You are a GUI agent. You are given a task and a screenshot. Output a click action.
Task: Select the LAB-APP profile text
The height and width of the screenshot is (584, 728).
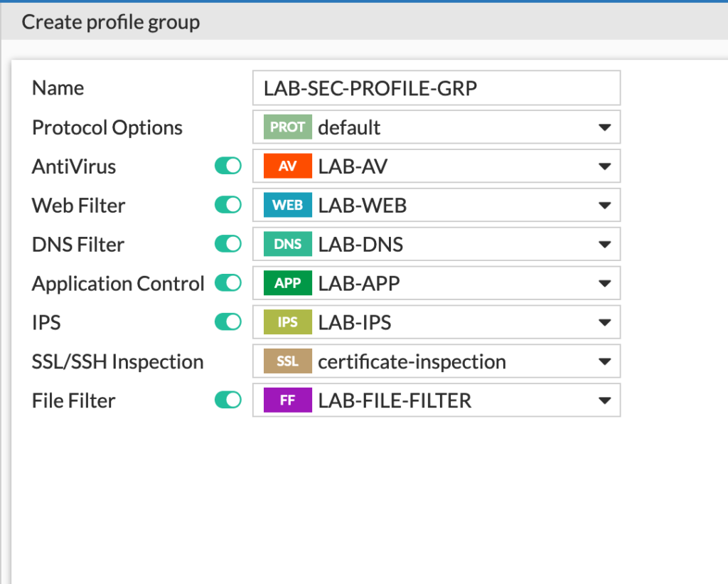pyautogui.click(x=359, y=283)
